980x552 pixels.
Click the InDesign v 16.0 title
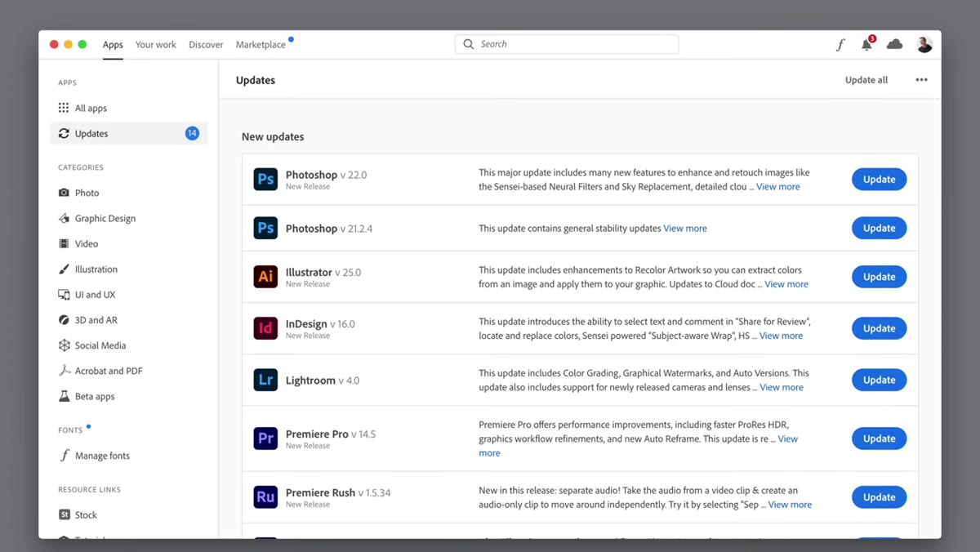pos(320,323)
